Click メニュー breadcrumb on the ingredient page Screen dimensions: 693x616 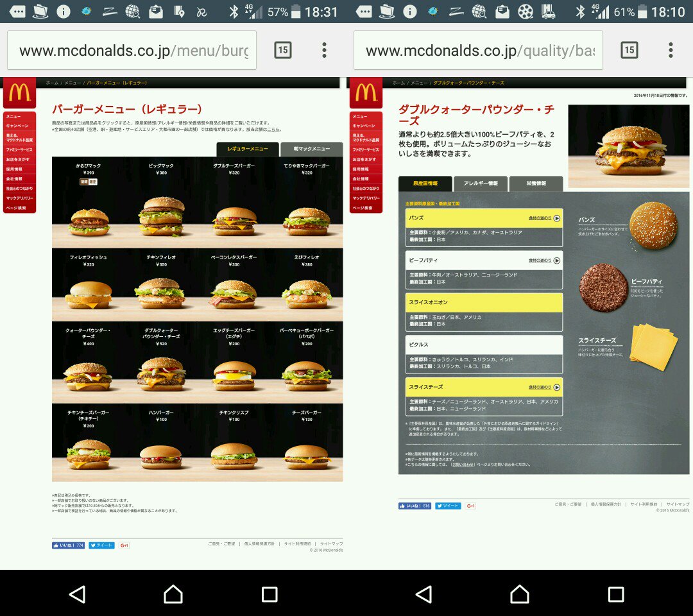[x=419, y=83]
